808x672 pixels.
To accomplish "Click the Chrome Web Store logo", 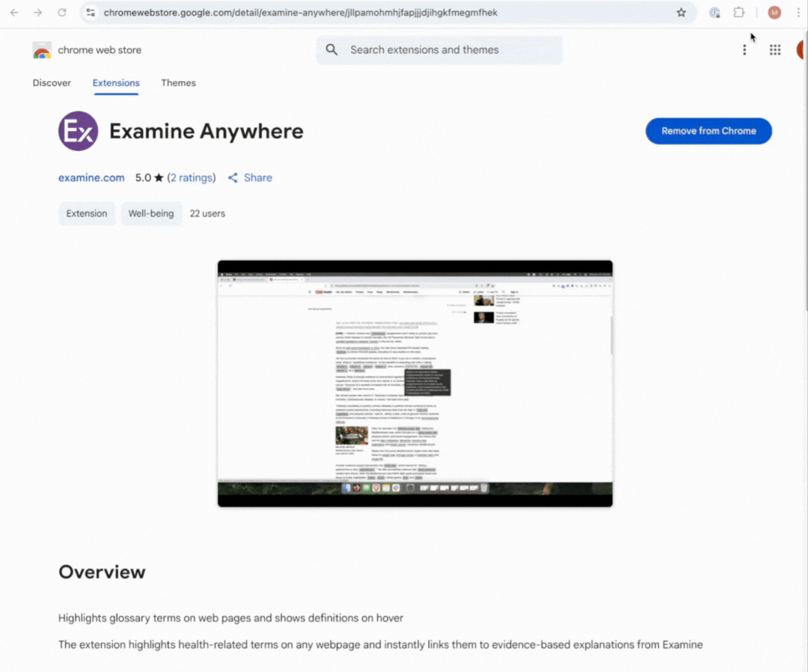I will pyautogui.click(x=42, y=50).
